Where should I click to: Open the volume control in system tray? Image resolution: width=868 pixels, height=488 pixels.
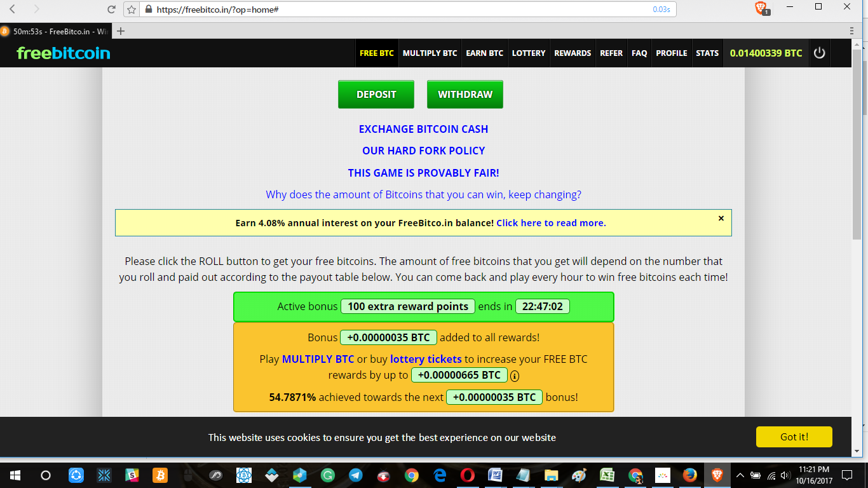click(785, 475)
